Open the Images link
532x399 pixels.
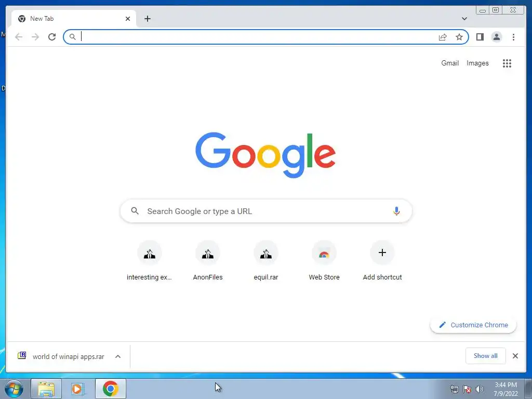pyautogui.click(x=477, y=63)
